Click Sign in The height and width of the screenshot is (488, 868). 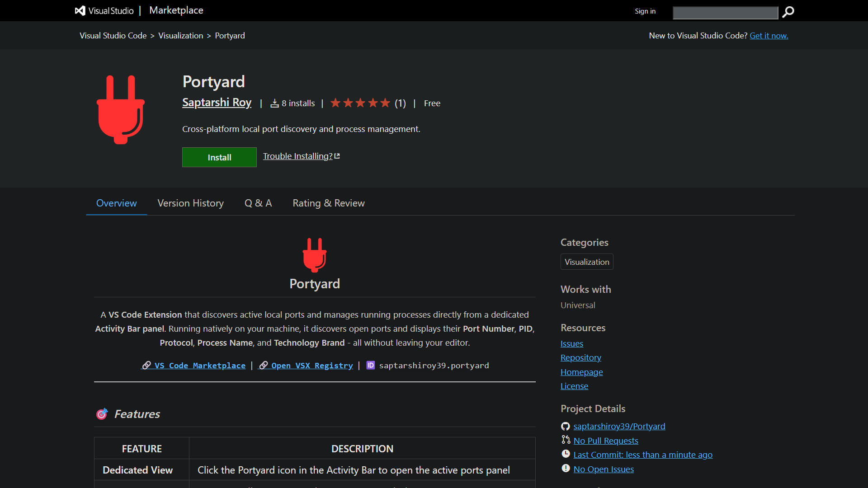[645, 11]
